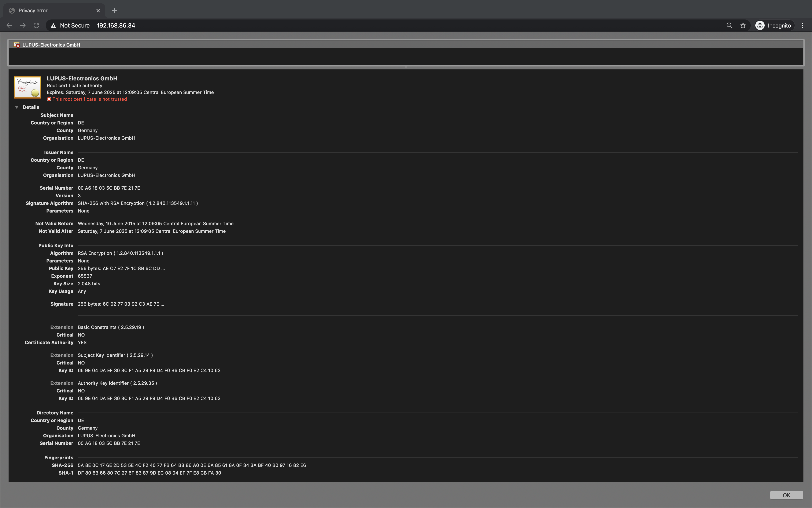This screenshot has height=508, width=812.
Task: Click the Public Key '256 bytes: AE C7 E2' value
Action: click(121, 268)
